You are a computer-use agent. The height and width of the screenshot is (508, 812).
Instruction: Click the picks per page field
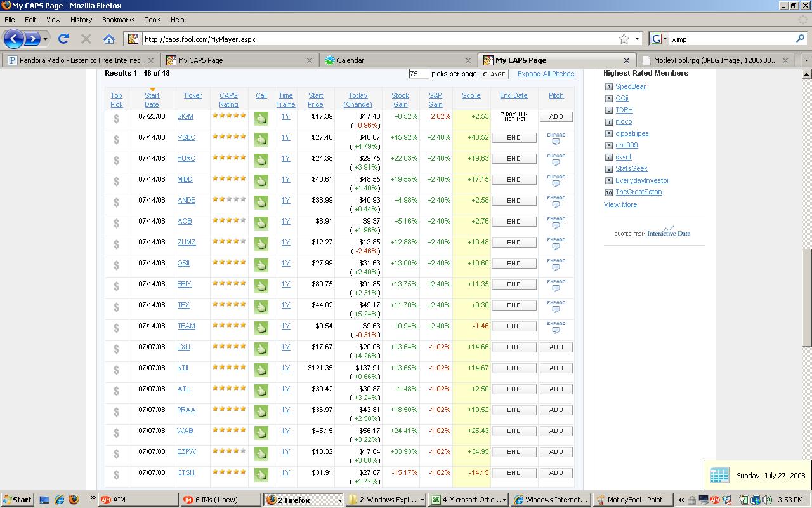[418, 74]
